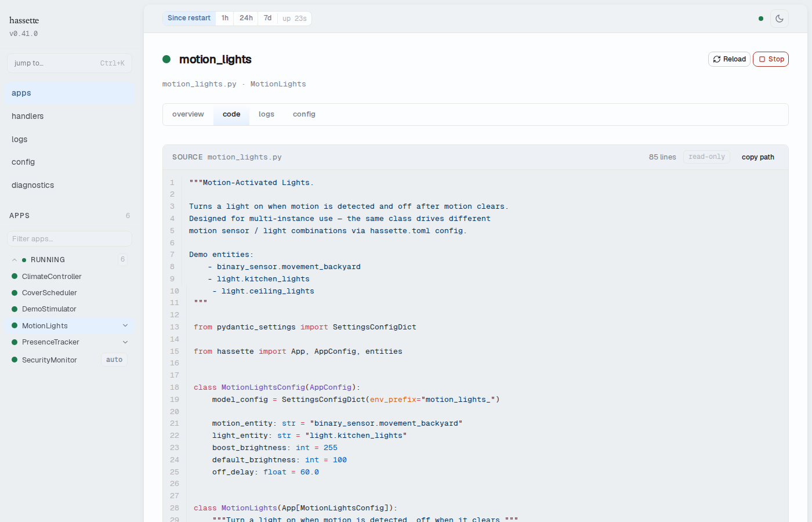Click the green dot next to DemoStimulator

click(14, 309)
